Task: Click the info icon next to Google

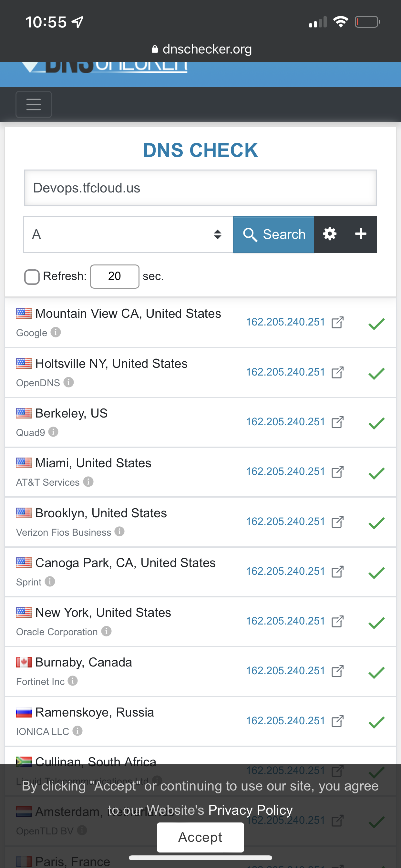Action: coord(56,333)
